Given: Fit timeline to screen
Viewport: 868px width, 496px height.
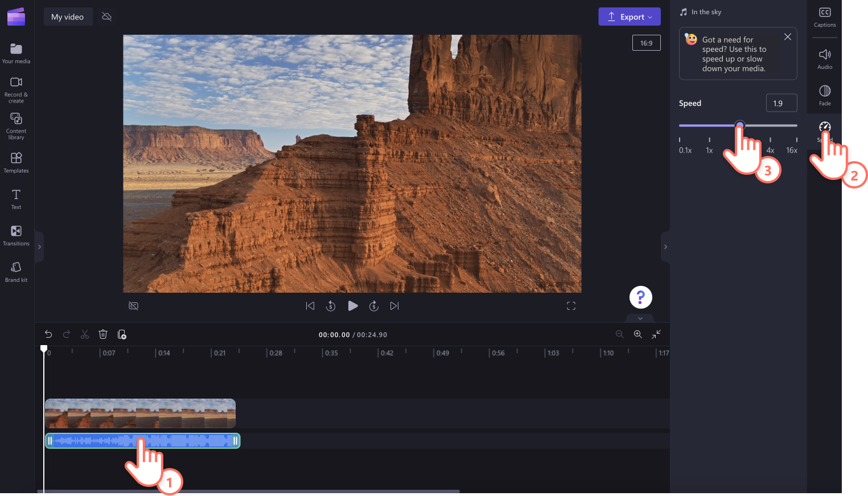Looking at the screenshot, I should (x=656, y=334).
